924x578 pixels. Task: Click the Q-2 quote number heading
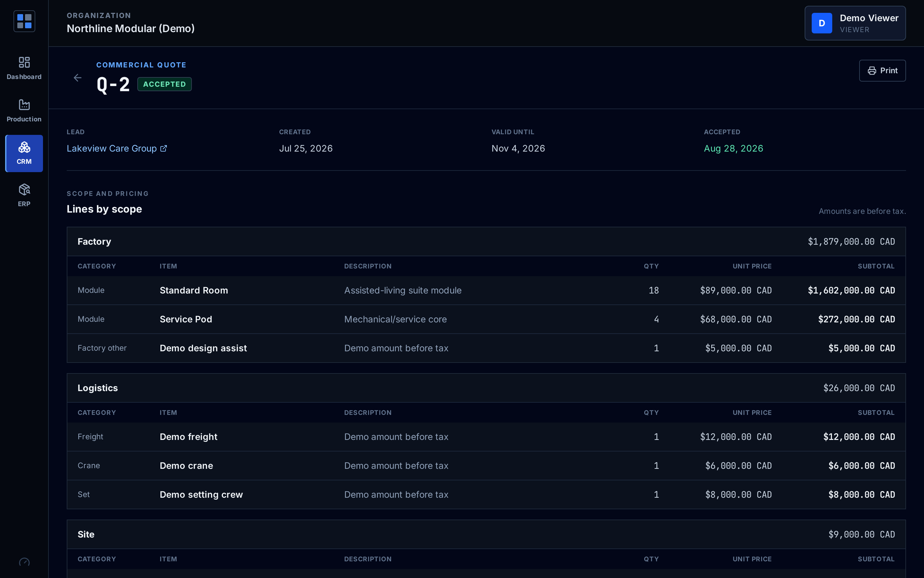point(113,84)
